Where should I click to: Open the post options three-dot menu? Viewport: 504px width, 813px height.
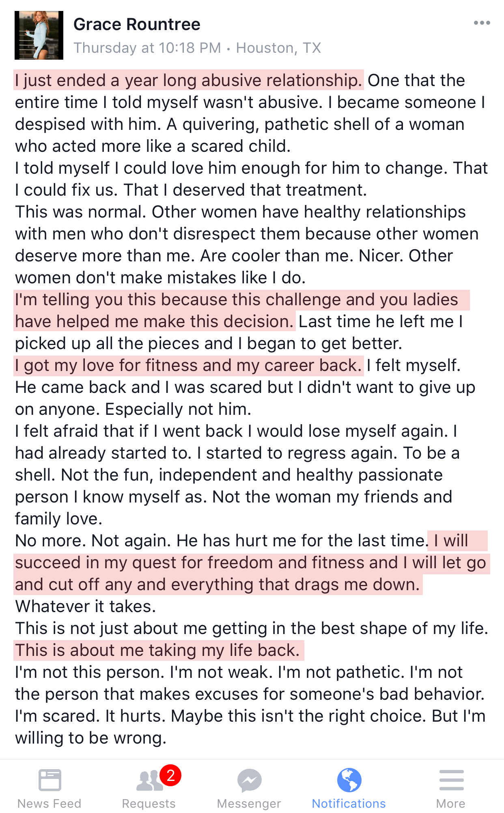point(482,23)
